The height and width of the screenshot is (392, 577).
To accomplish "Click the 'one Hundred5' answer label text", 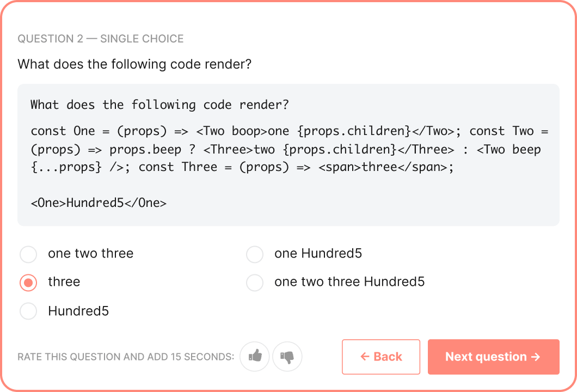I will 318,254.
